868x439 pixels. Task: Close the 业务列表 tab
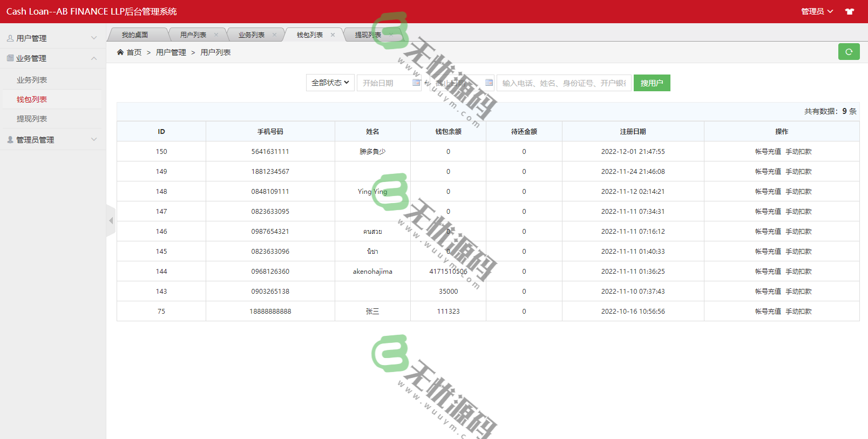coord(274,35)
